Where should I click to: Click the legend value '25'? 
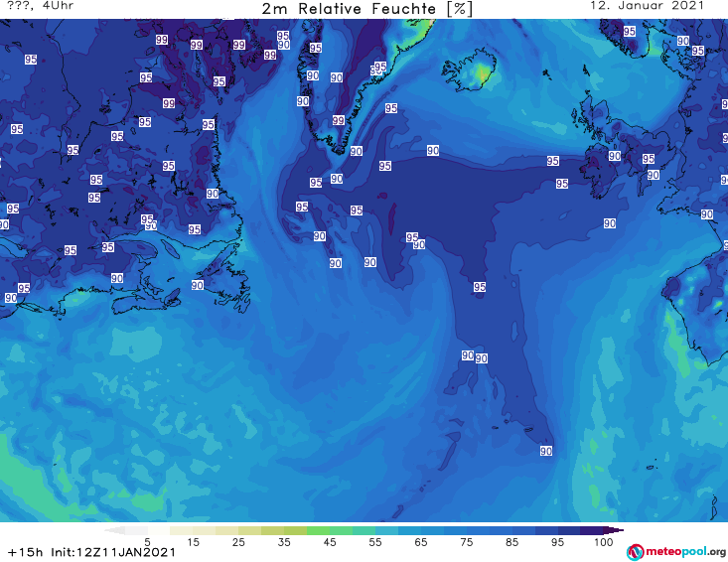(x=238, y=542)
